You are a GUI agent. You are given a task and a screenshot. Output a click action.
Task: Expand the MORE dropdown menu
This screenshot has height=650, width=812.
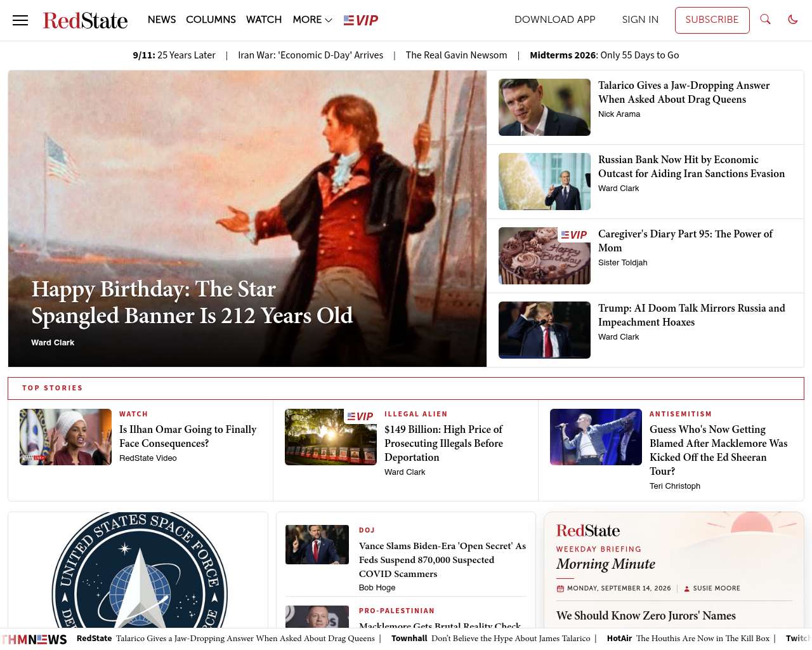coord(312,20)
